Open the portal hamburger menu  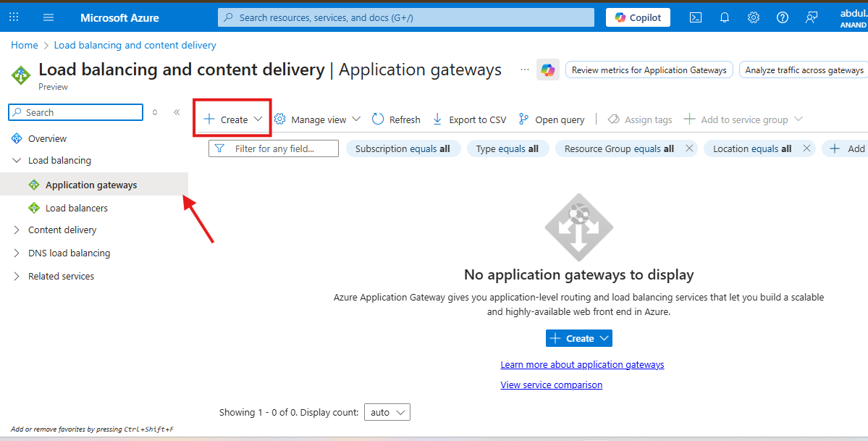tap(48, 17)
